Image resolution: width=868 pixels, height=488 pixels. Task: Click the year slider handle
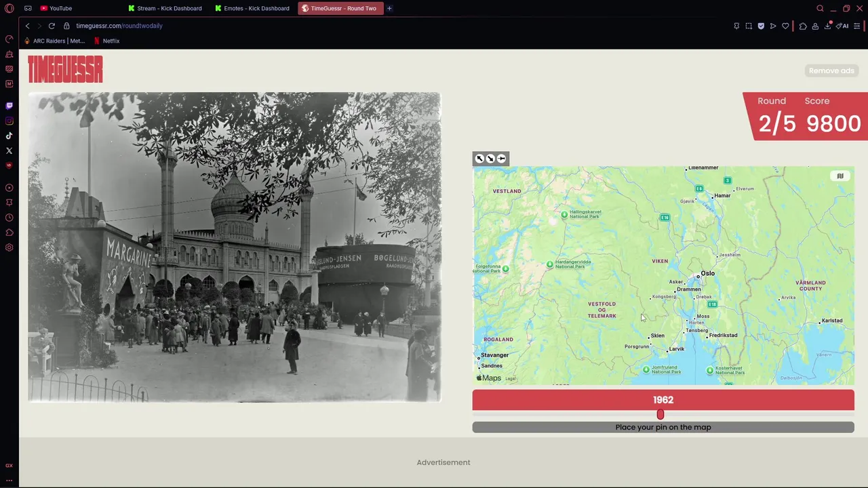click(660, 414)
